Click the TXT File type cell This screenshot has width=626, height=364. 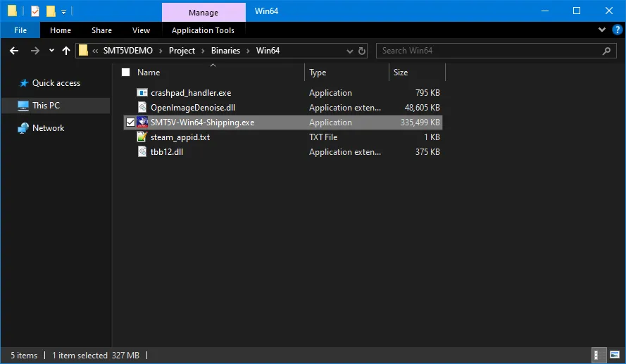[323, 137]
